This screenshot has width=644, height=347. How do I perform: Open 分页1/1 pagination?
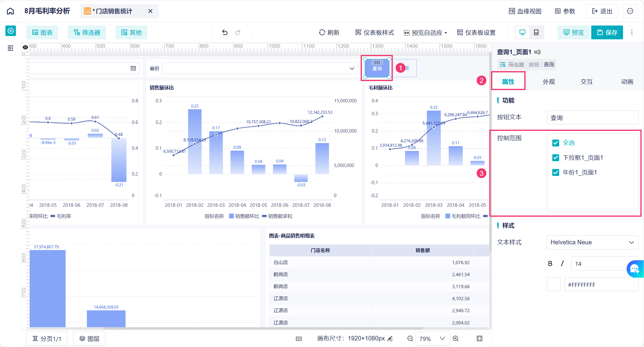tap(46, 339)
